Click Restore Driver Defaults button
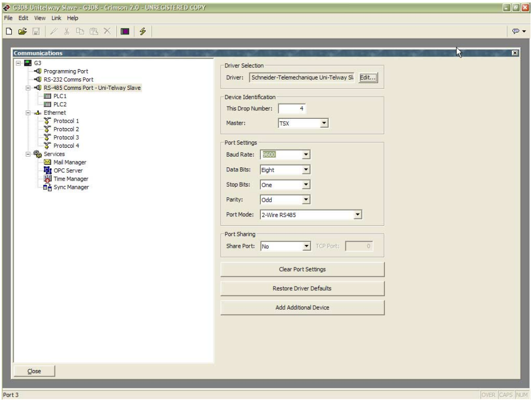This screenshot has width=532, height=401. pyautogui.click(x=303, y=288)
